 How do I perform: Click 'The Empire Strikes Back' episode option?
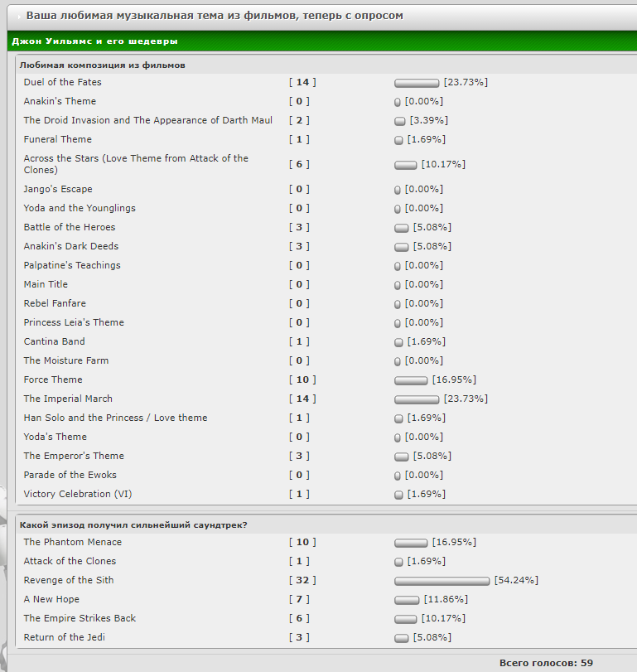(80, 618)
